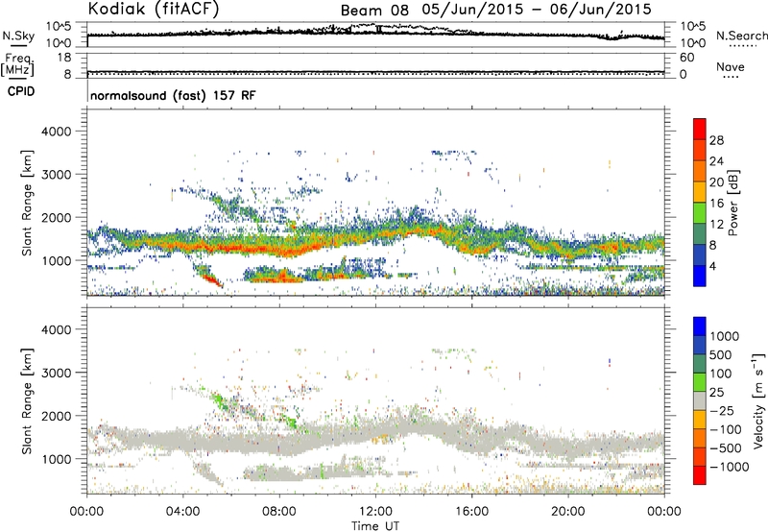Click the 18 tick on frequency axis

point(64,58)
